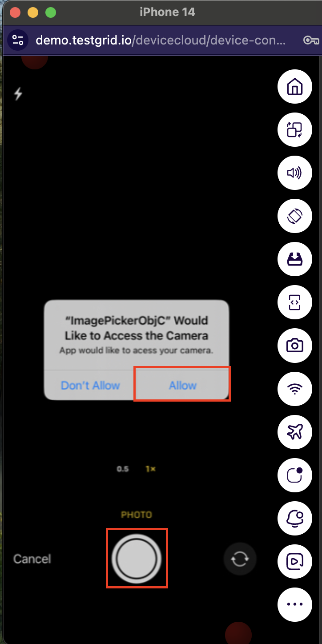Click the install app tray icon
322x644 pixels.
click(295, 260)
